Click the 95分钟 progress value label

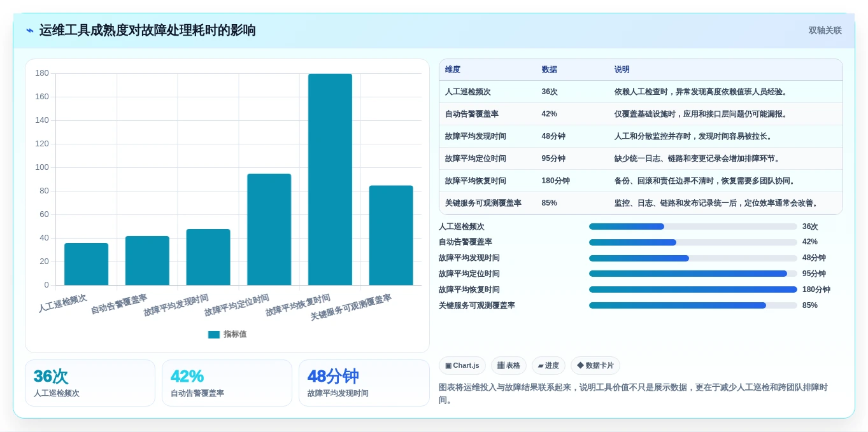[x=814, y=274]
